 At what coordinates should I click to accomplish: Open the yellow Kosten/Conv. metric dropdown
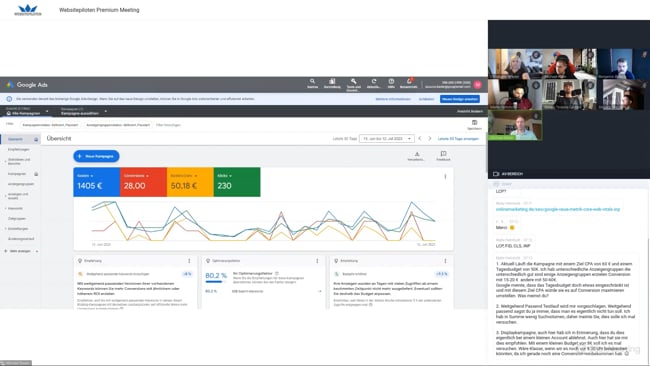[x=184, y=176]
